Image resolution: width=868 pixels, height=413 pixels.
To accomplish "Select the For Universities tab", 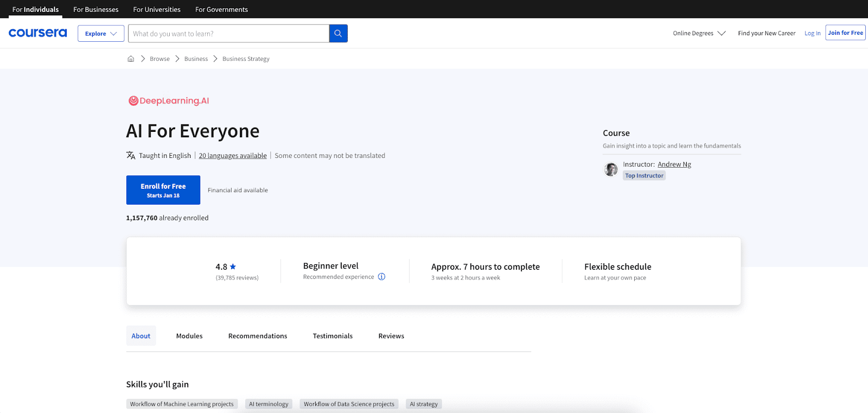I will [157, 9].
